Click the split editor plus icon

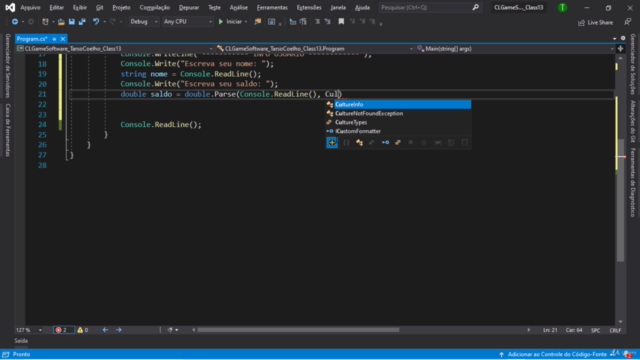coord(620,49)
